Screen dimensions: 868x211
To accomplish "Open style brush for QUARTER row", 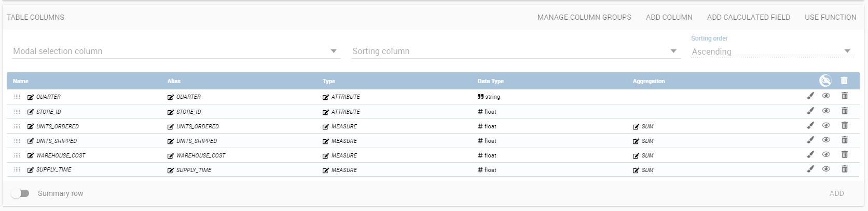I will 810,96.
